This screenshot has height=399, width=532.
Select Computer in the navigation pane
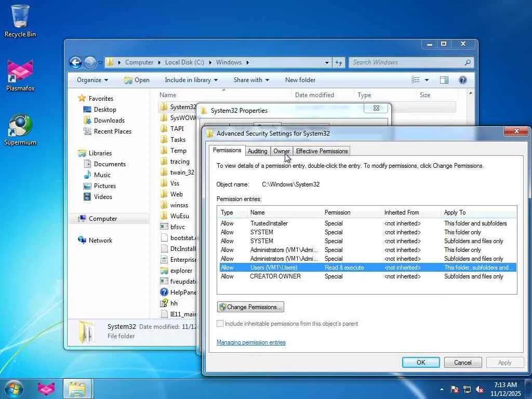point(102,219)
